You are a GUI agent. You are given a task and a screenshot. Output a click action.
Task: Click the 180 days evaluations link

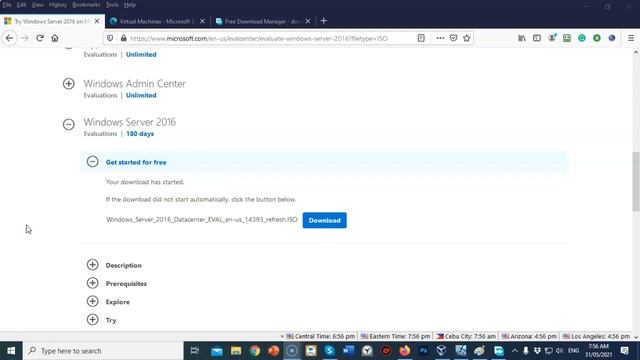[140, 134]
